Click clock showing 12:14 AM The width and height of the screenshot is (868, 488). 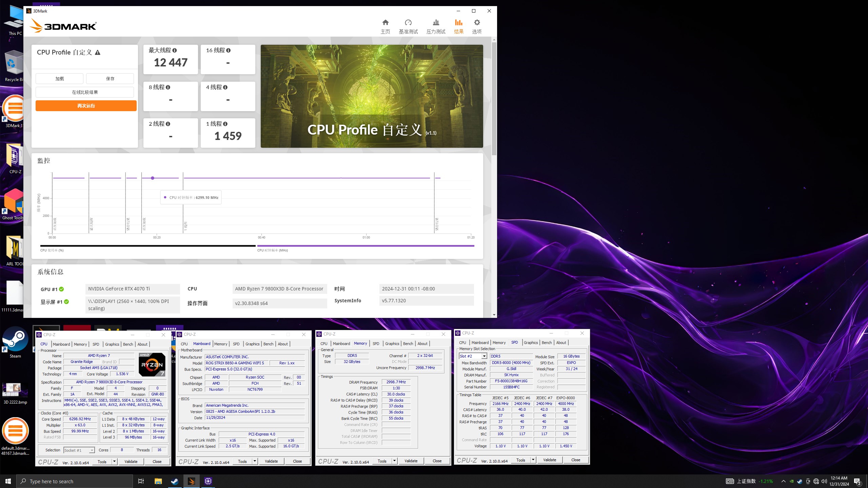point(839,478)
